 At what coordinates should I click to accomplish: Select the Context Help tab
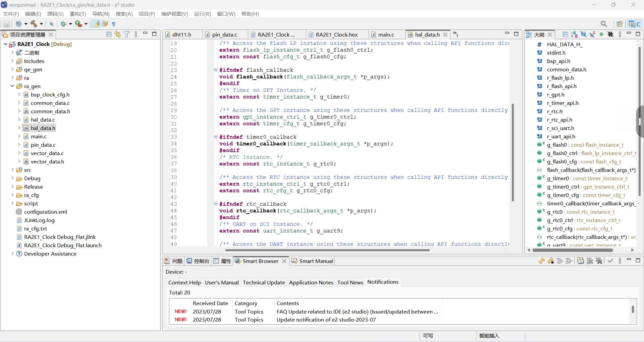pos(184,282)
